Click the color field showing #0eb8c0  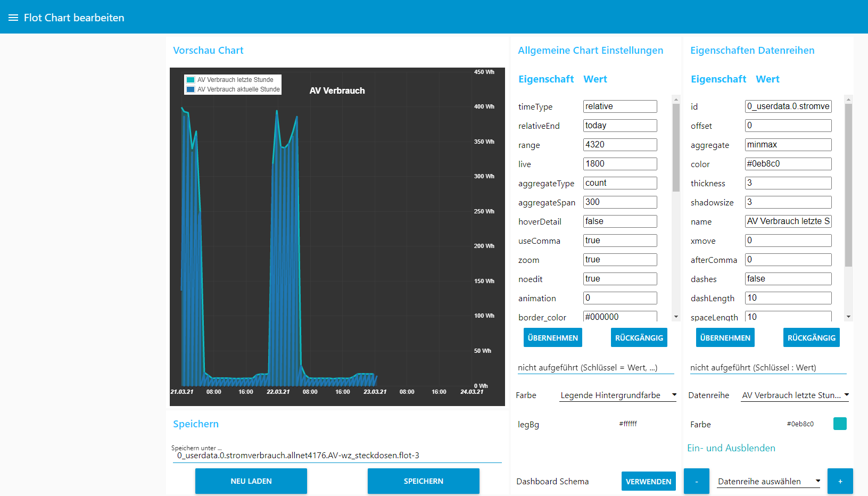tap(788, 164)
